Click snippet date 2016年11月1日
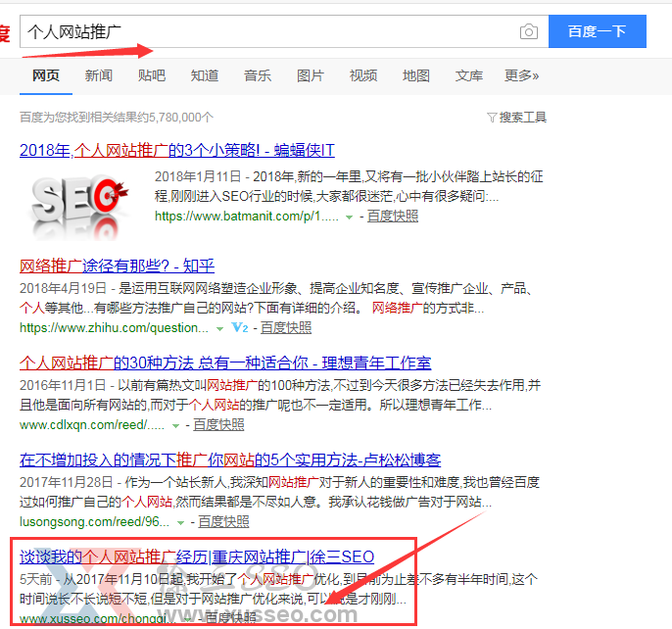 [x=63, y=385]
